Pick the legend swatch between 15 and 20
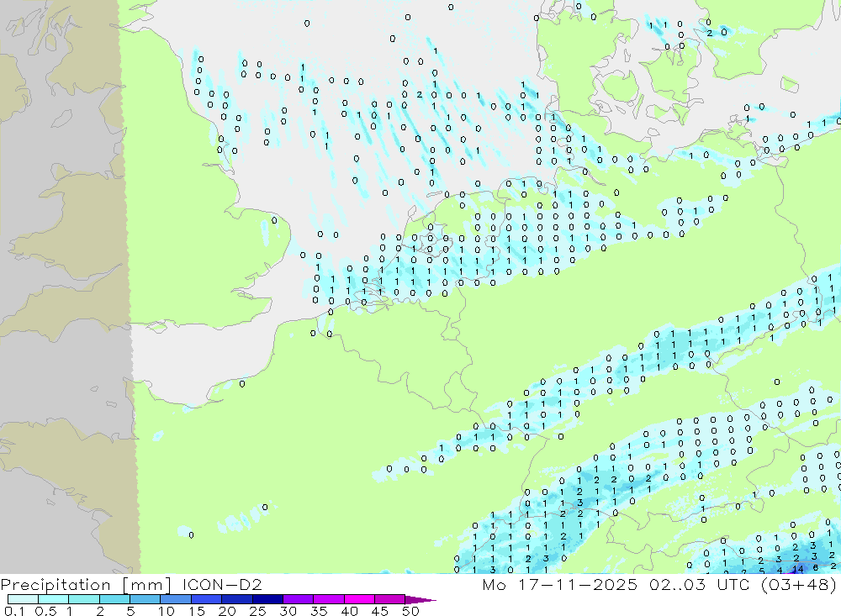This screenshot has width=841, height=616. [206, 599]
